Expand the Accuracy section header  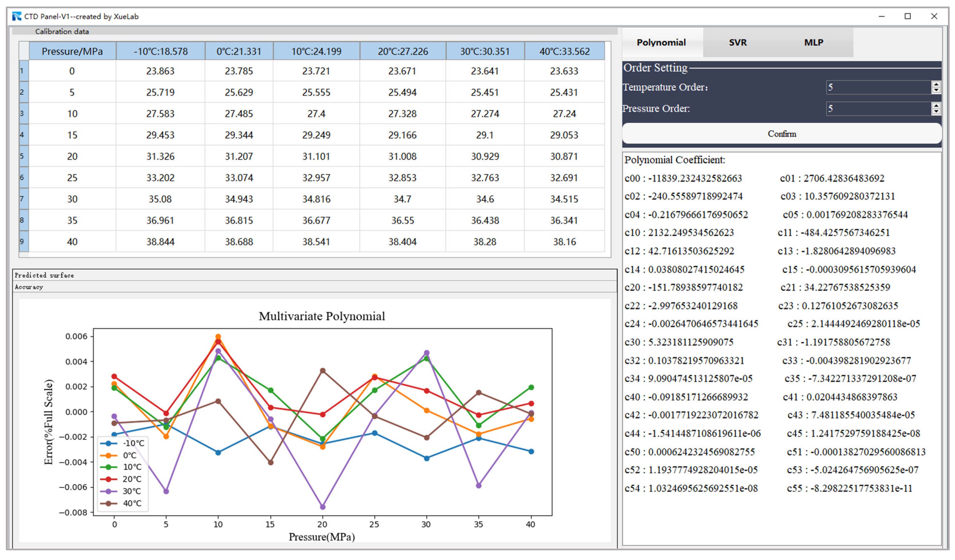click(29, 287)
